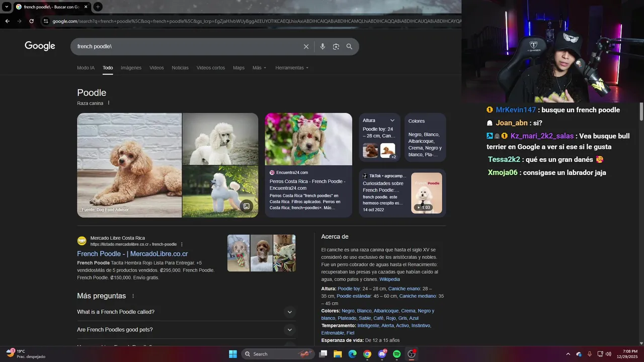
Task: Open the Encuentra24 Perros Costa Rica card
Action: pos(308,165)
